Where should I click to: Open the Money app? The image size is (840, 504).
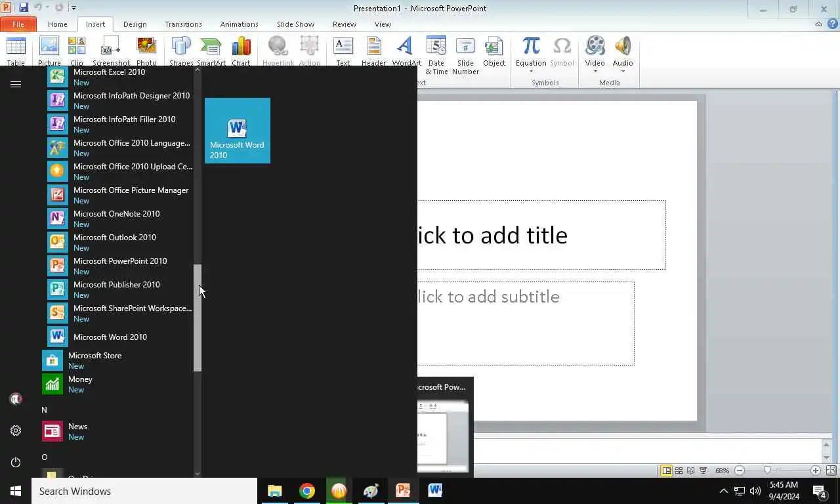click(x=118, y=384)
